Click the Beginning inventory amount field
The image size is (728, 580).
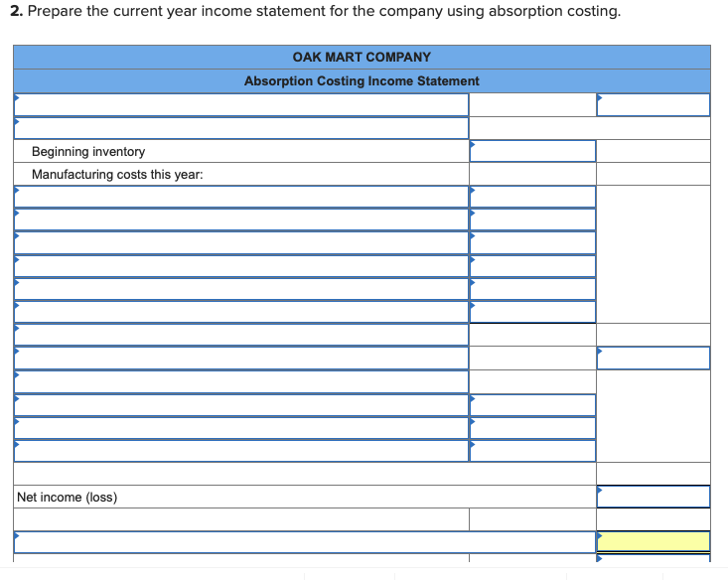coord(532,151)
